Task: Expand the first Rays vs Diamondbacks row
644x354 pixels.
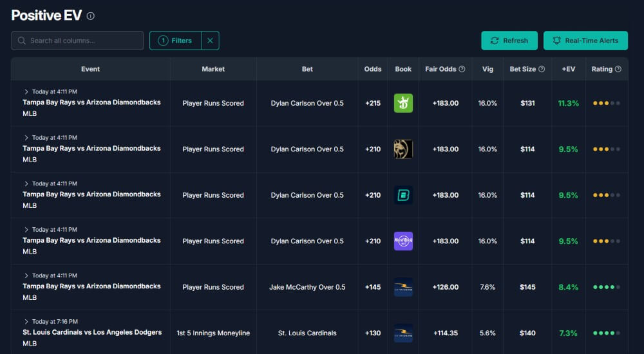Action: click(26, 91)
